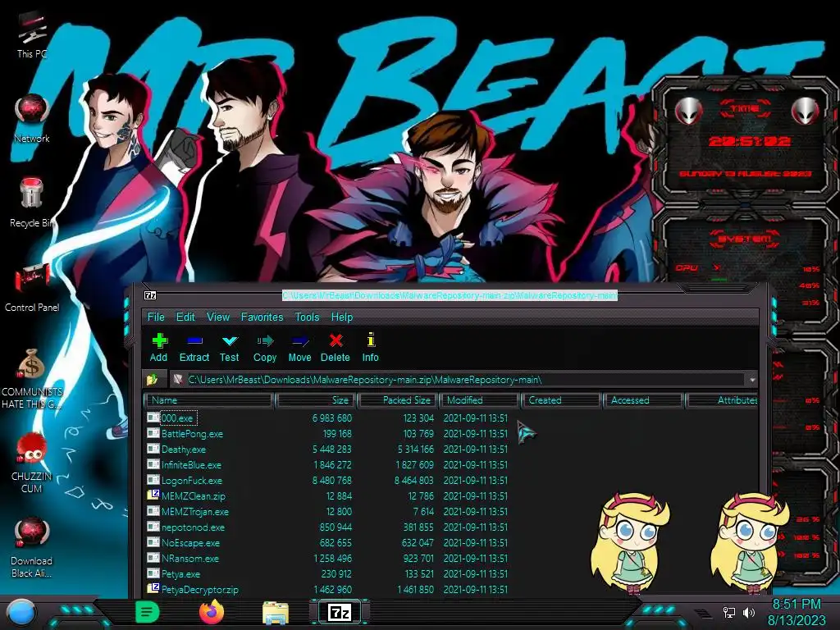Click the Copy toolbar button

[x=265, y=347]
